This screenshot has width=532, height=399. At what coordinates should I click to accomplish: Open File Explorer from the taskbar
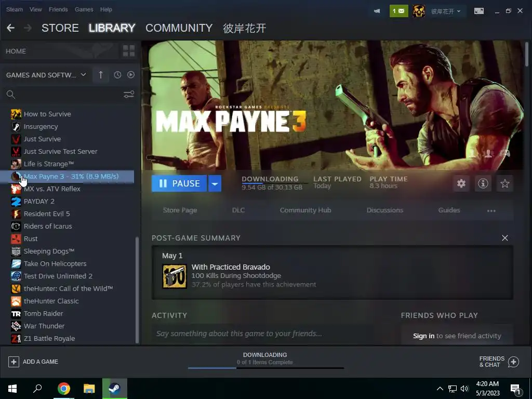(x=89, y=389)
